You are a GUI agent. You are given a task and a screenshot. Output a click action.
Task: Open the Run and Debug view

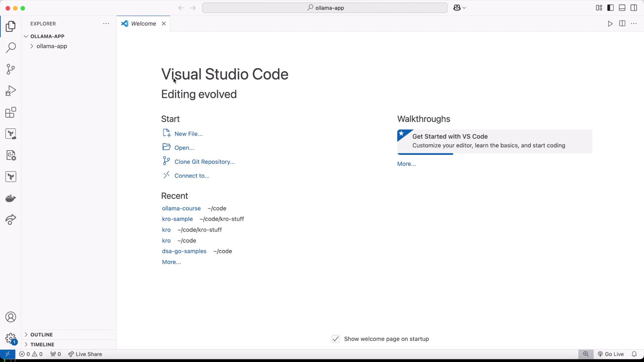click(x=11, y=91)
